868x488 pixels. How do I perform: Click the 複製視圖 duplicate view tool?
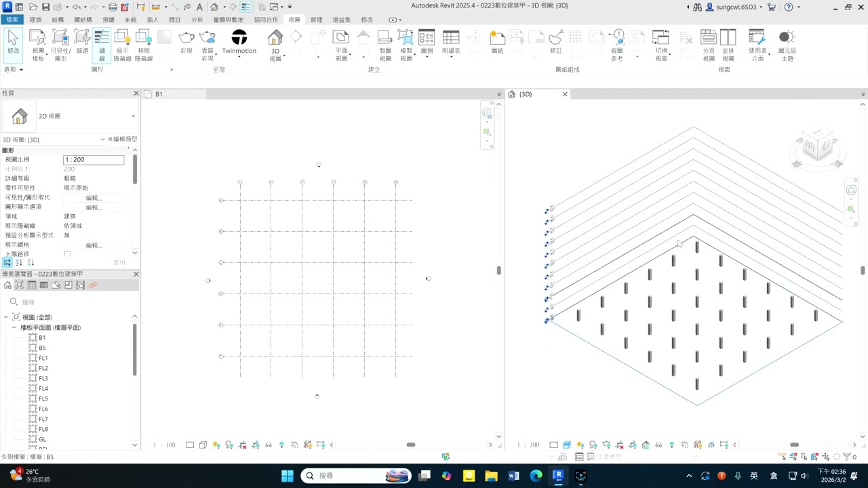[406, 45]
